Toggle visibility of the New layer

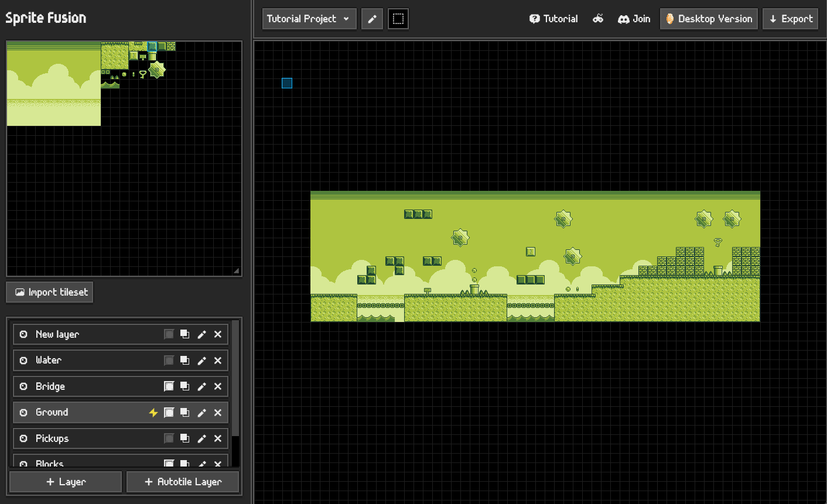coord(22,334)
